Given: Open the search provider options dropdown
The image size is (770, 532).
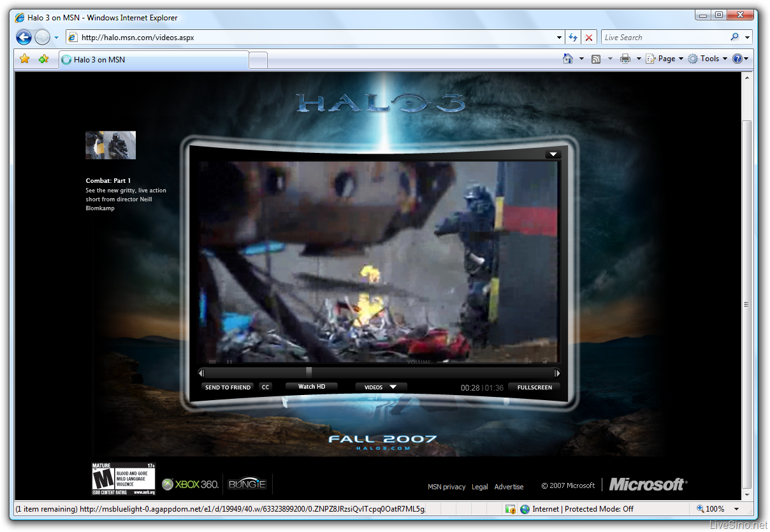Looking at the screenshot, I should click(747, 38).
